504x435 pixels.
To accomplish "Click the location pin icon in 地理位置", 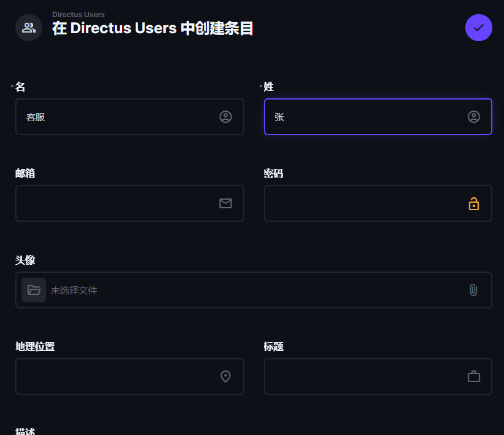I will [x=226, y=377].
